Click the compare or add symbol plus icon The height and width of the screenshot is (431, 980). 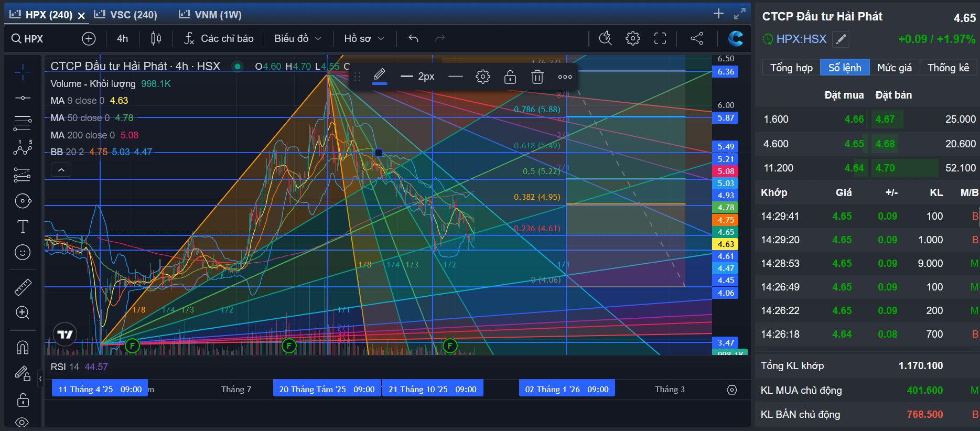tap(89, 38)
